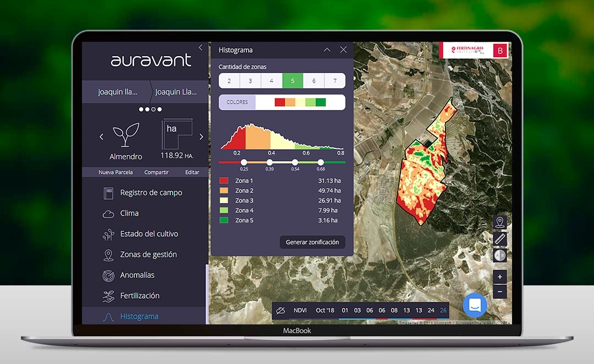594x364 pixels.
Task: Click the Generar zonificación button
Action: (x=312, y=242)
